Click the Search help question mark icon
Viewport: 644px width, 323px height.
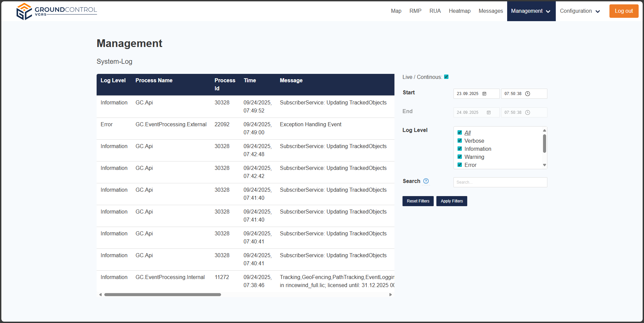(x=426, y=181)
